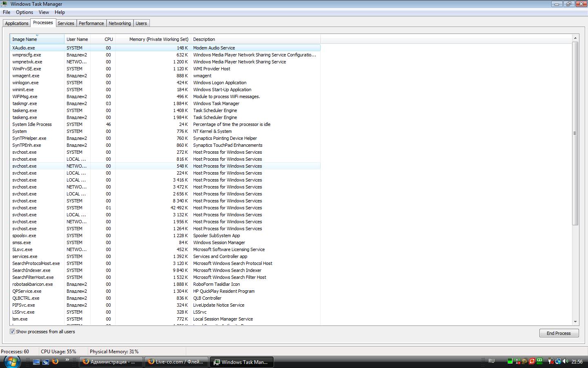Screen dimensions: 588x368
Task: Click the Switch Between Windows quick launch icon
Action: point(46,362)
